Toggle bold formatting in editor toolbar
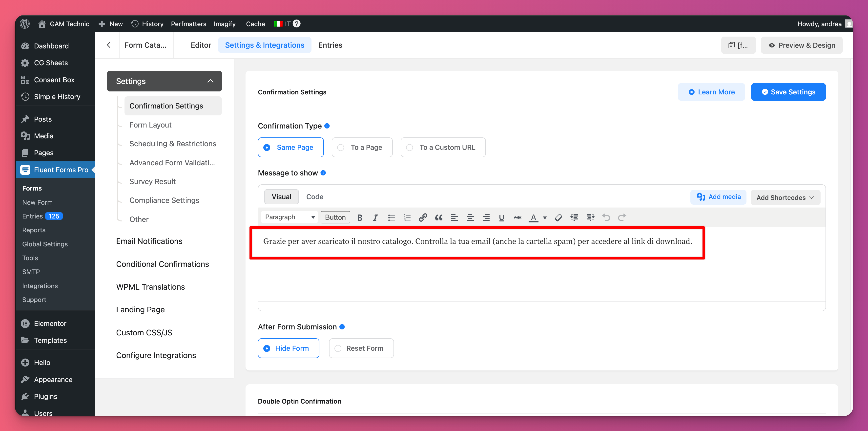This screenshot has height=431, width=868. [360, 217]
